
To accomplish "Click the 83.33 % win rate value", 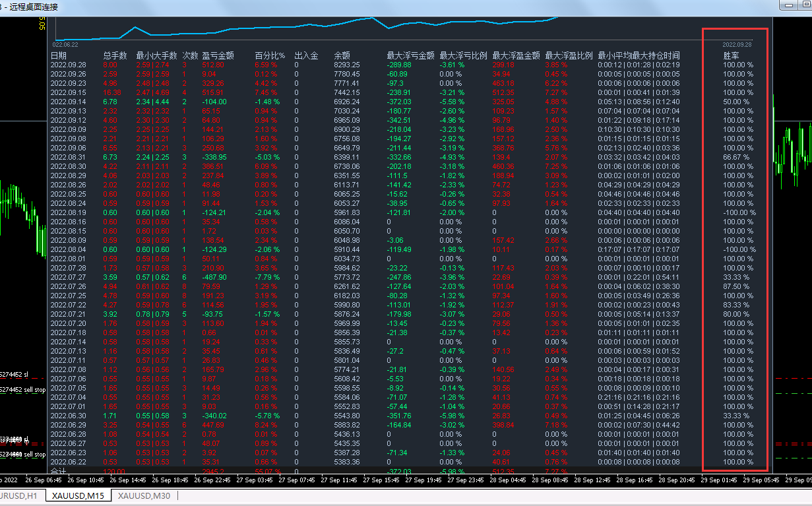I will (736, 305).
